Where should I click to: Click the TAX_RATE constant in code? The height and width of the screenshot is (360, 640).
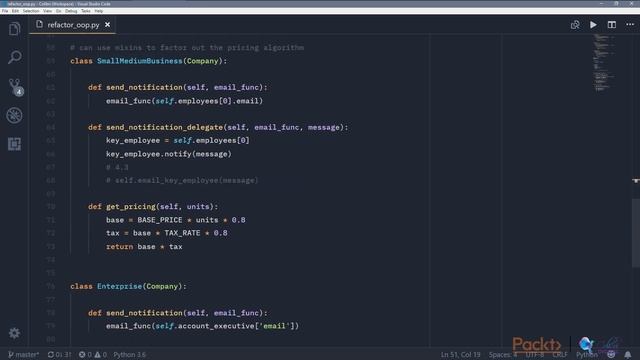pyautogui.click(x=182, y=233)
